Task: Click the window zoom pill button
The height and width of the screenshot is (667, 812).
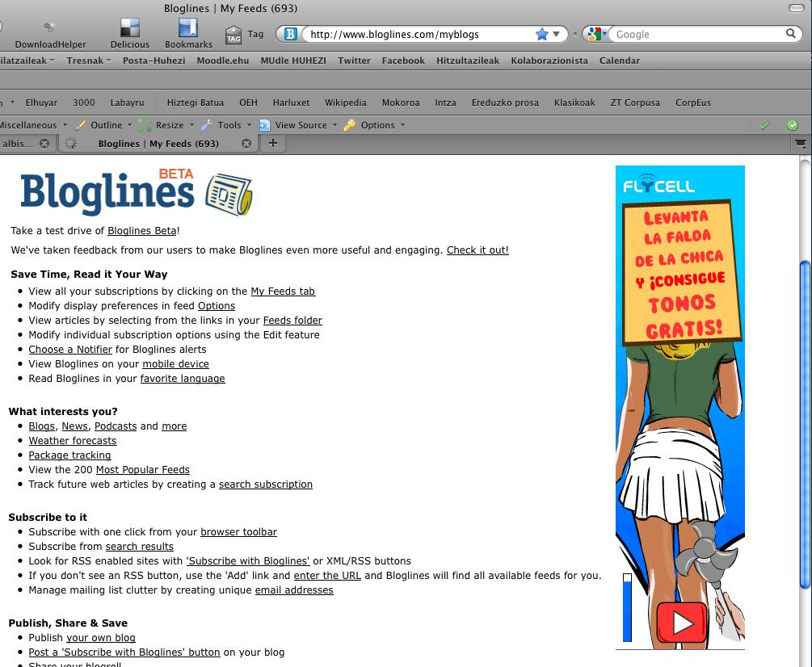Action: [x=796, y=8]
